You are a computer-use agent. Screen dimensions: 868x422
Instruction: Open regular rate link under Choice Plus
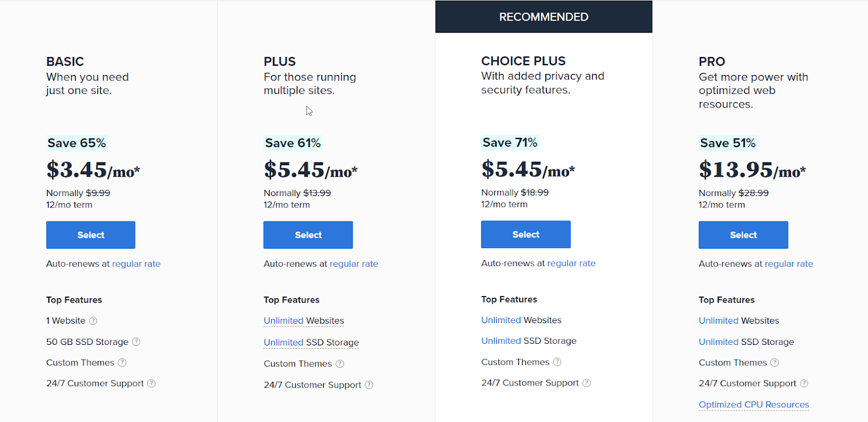(x=571, y=263)
